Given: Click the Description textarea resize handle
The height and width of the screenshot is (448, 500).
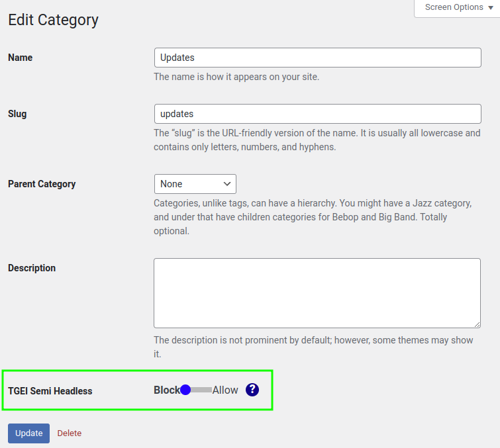Looking at the screenshot, I should coord(477,324).
